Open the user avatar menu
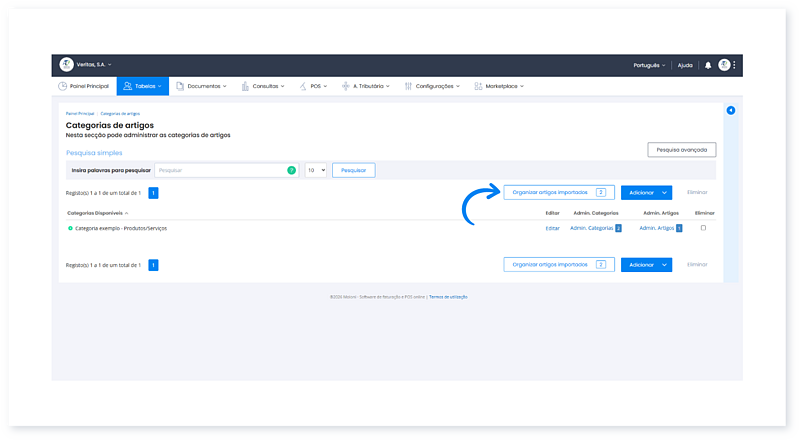This screenshot has width=800, height=441. (724, 65)
